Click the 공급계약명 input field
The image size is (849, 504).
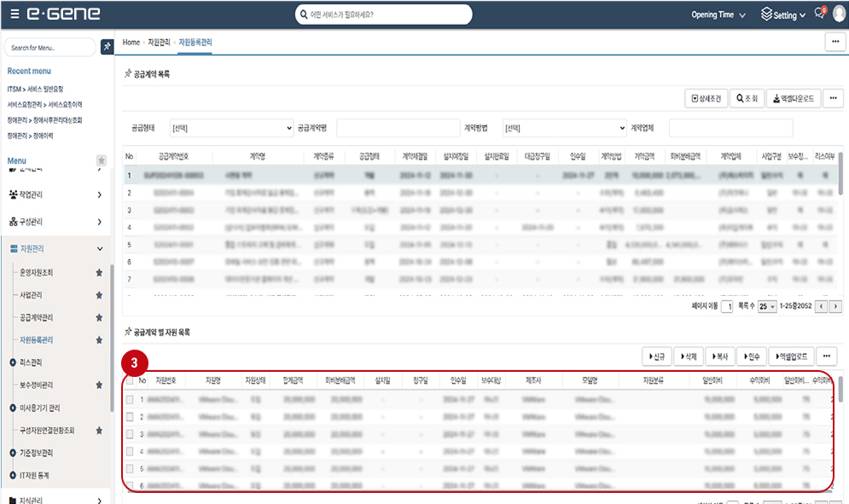click(397, 128)
